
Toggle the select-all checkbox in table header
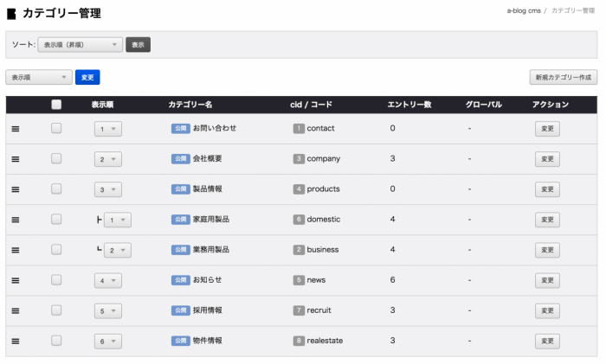pyautogui.click(x=56, y=105)
